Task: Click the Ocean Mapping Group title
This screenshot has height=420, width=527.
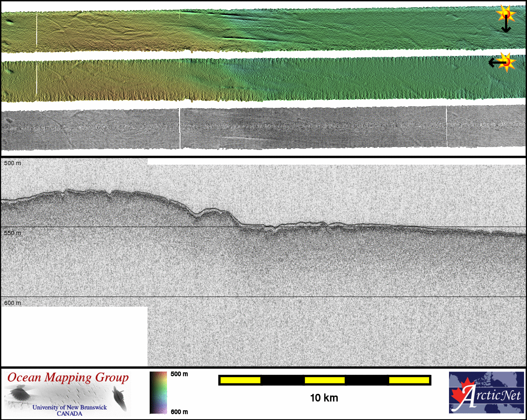Action: [x=68, y=377]
